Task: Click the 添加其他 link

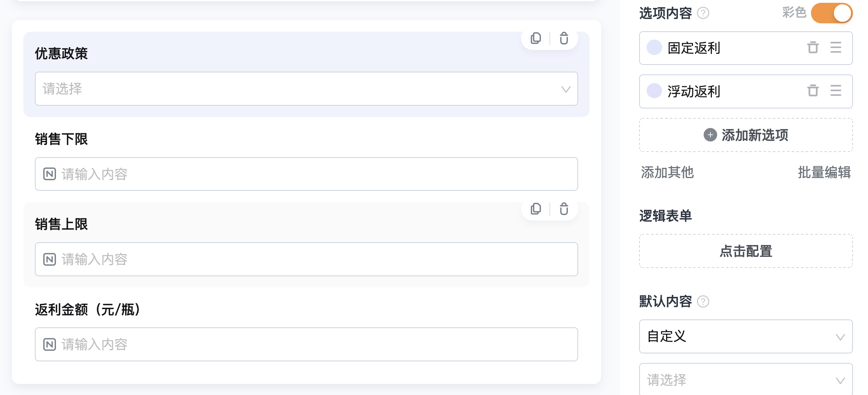Action: [667, 172]
